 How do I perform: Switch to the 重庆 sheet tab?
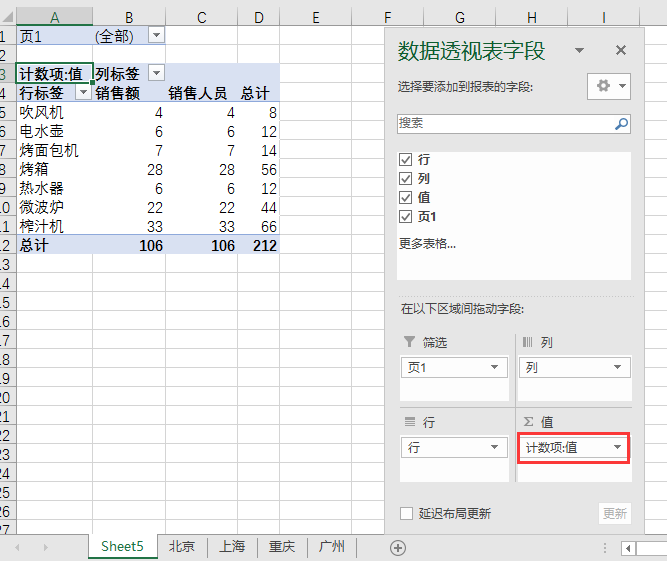point(282,546)
